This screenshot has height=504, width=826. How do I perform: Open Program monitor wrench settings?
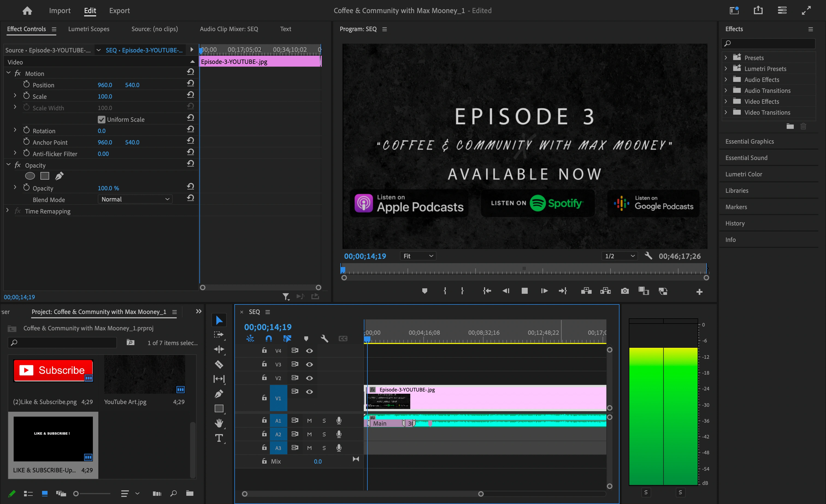coord(648,256)
